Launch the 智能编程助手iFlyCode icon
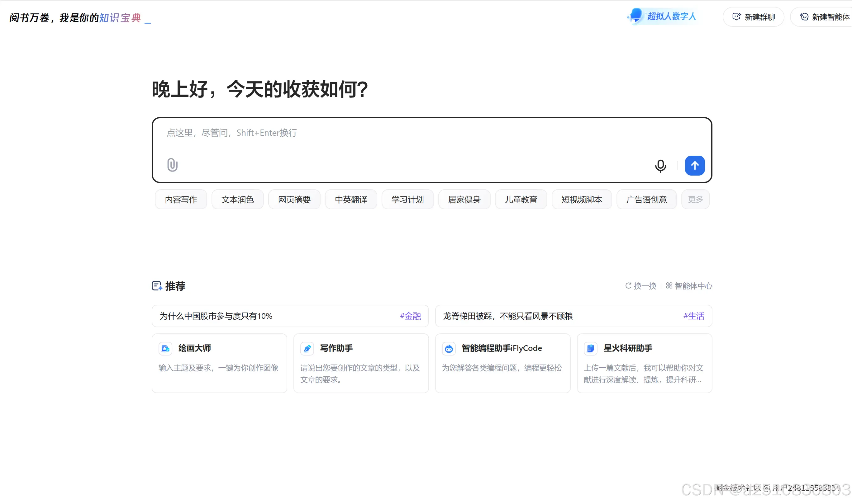Screen dimensions: 852x504 (449, 348)
